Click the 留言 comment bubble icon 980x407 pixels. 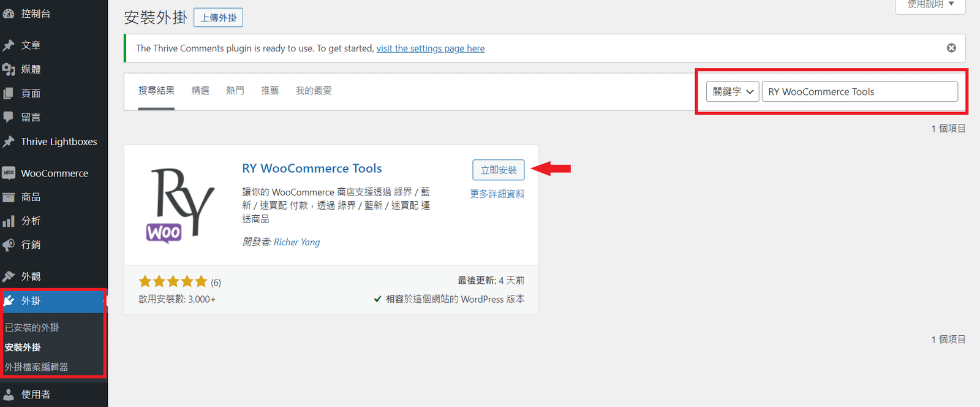tap(9, 117)
